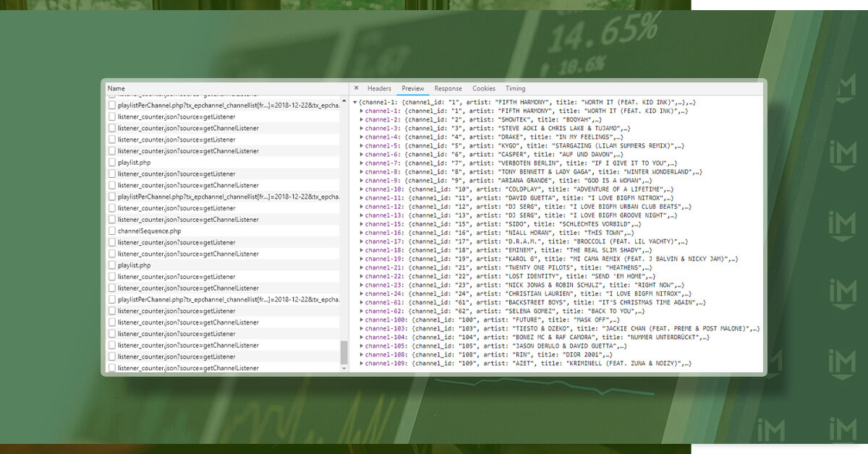Expand the channel-5 KYGO entry
Viewport: 868px width, 454px height.
362,146
